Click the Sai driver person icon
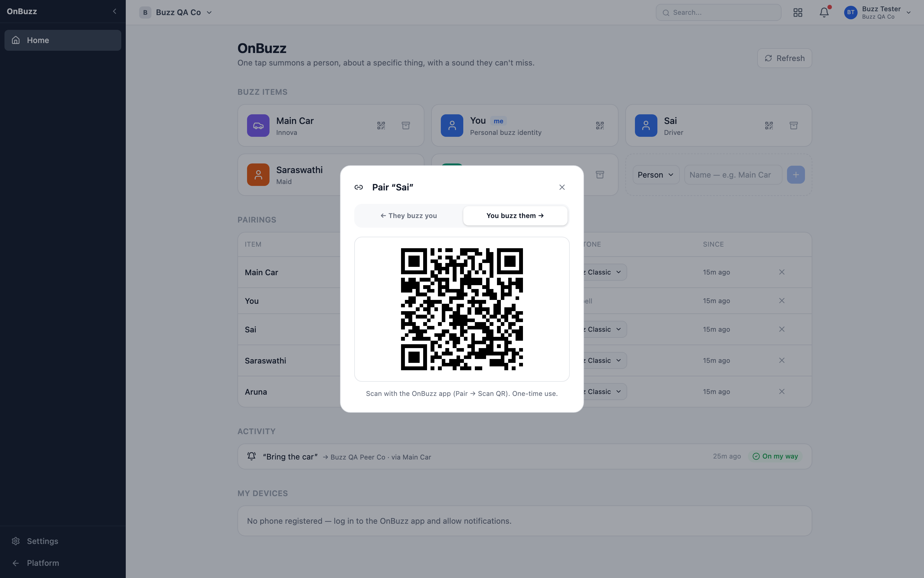 click(x=646, y=125)
